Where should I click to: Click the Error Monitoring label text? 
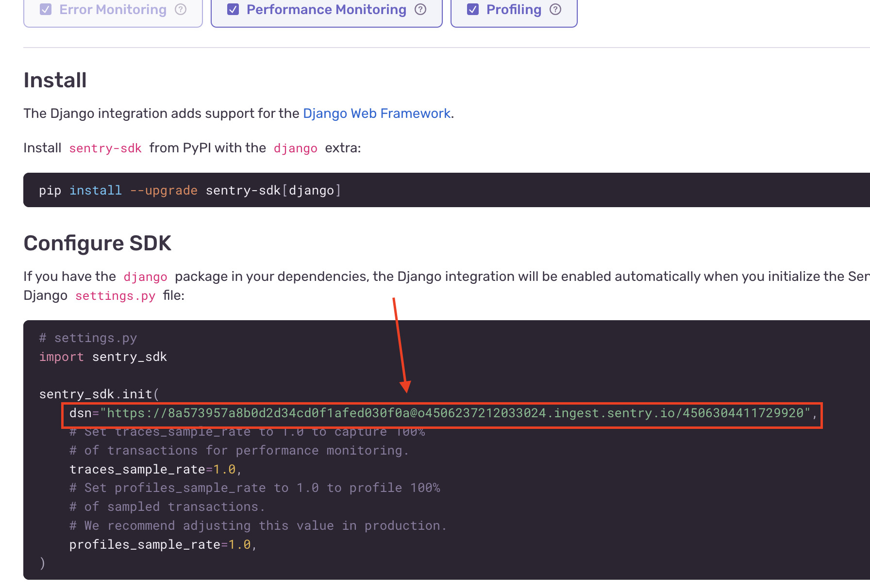[x=113, y=10]
